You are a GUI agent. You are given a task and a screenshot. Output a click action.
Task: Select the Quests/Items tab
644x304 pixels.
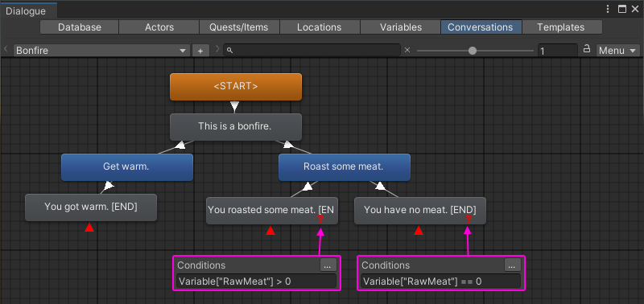(x=238, y=27)
